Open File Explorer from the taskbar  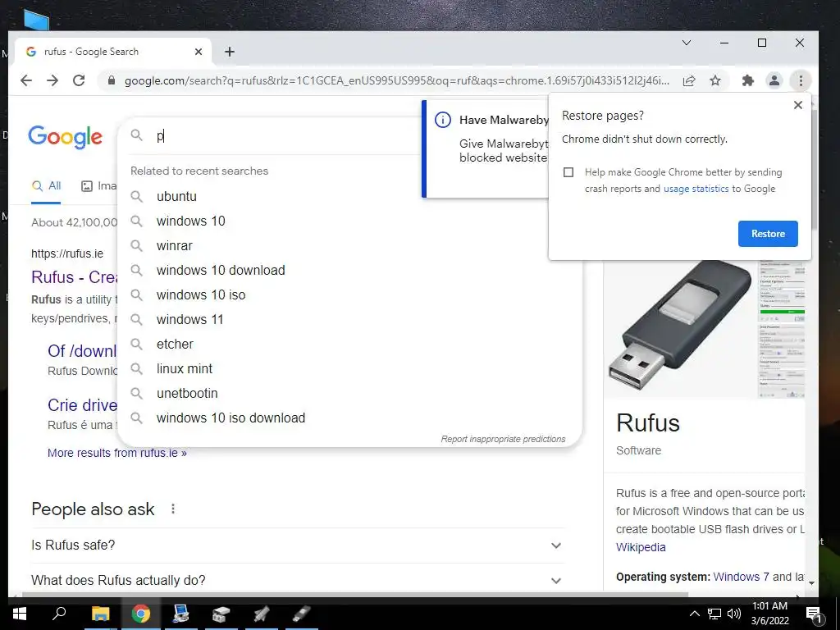pos(100,614)
